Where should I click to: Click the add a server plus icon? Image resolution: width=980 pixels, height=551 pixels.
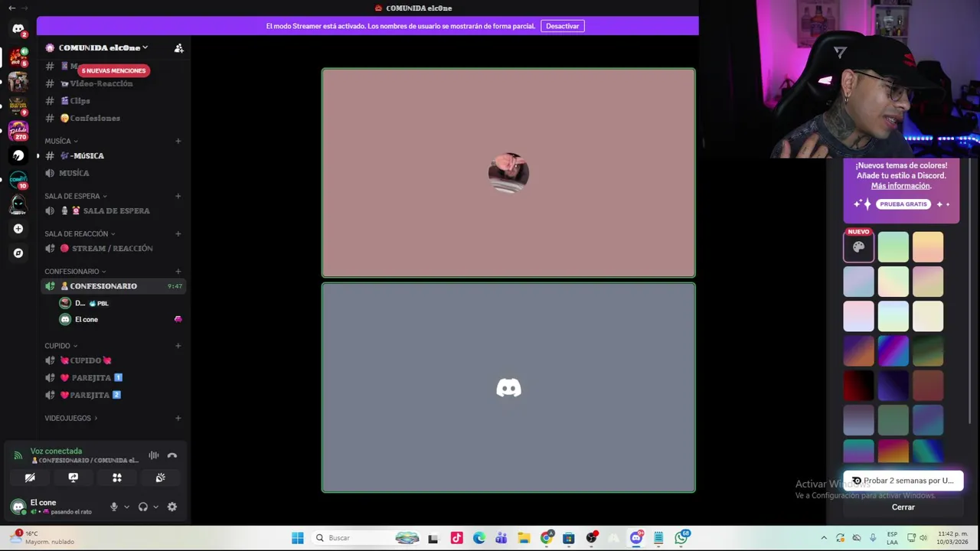18,229
